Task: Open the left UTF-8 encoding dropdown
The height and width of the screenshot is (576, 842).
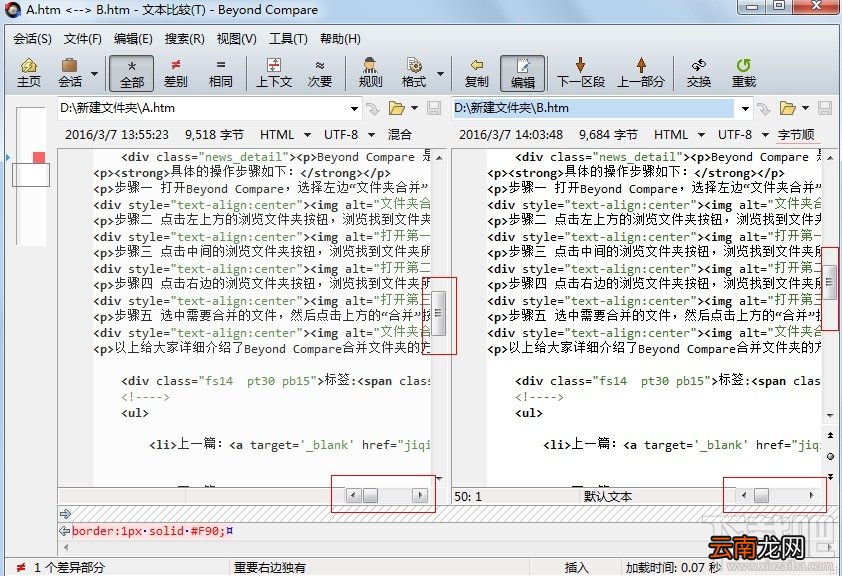Action: pyautogui.click(x=349, y=134)
